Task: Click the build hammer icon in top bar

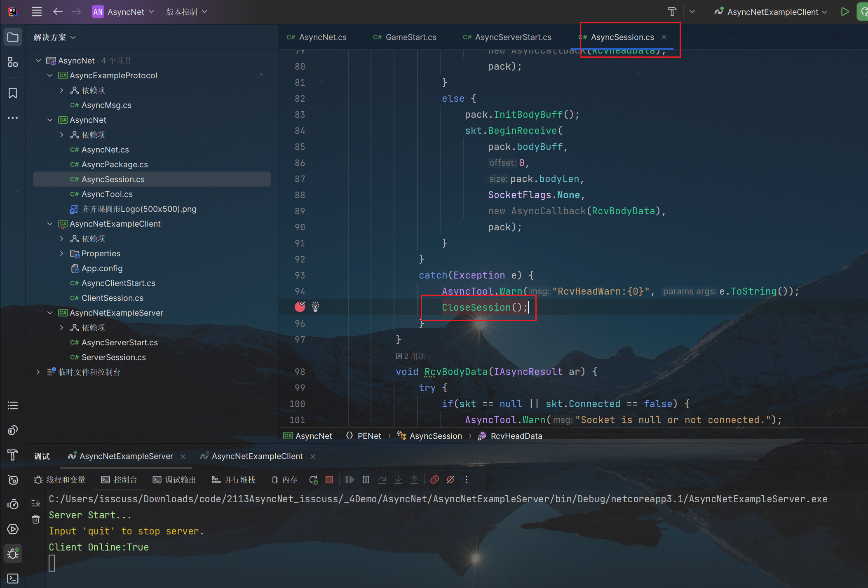Action: 672,12
